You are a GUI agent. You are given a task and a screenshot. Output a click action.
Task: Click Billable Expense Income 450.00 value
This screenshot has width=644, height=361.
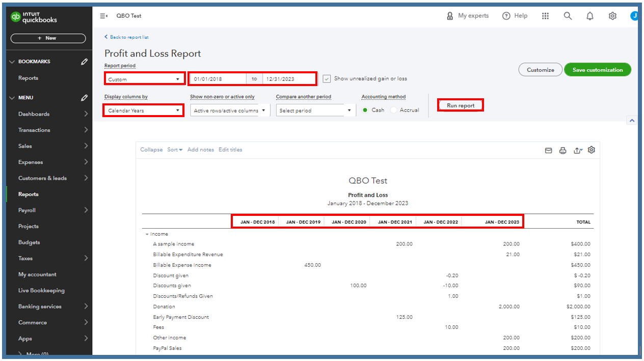click(x=312, y=265)
